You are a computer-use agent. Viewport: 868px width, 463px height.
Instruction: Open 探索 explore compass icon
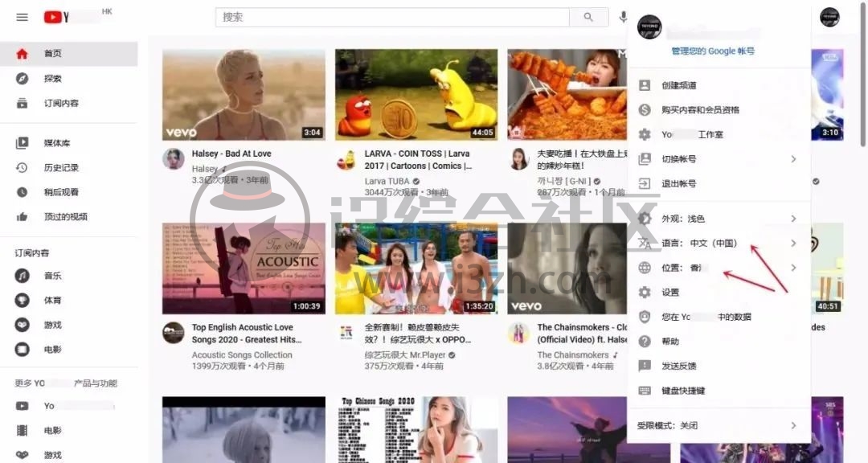click(x=23, y=79)
